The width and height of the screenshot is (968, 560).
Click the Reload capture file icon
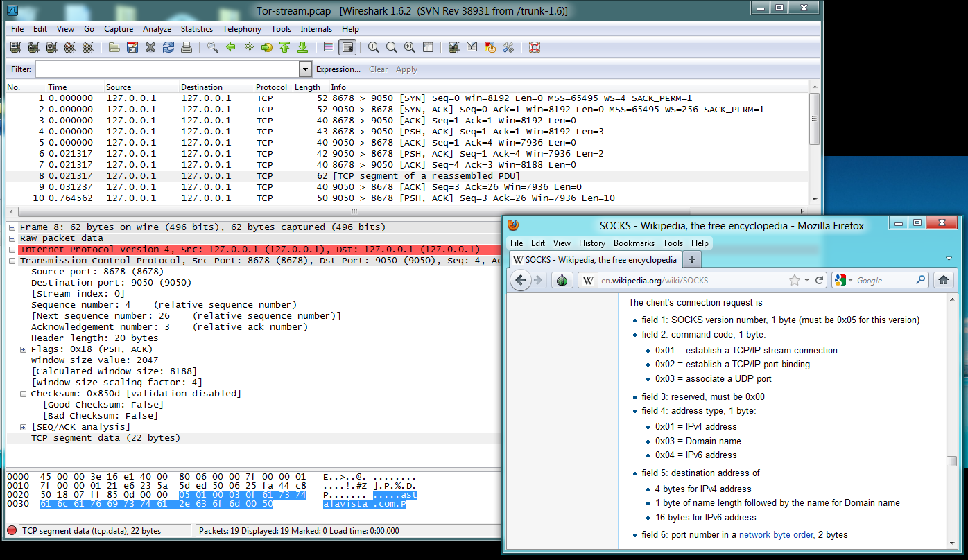coord(168,48)
